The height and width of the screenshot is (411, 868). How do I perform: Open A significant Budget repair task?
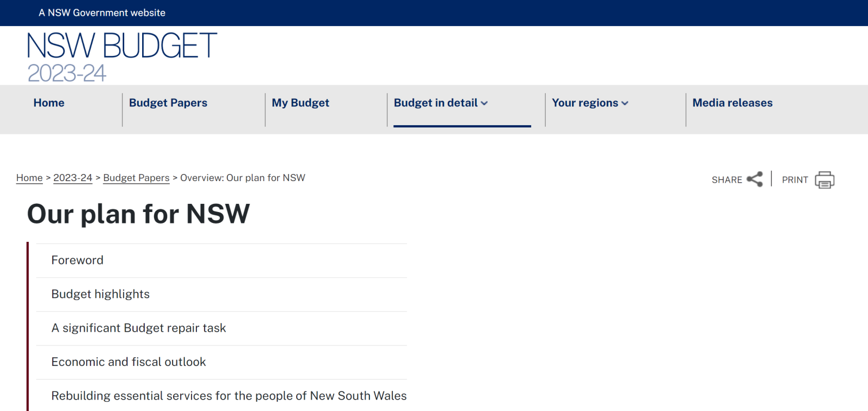138,328
